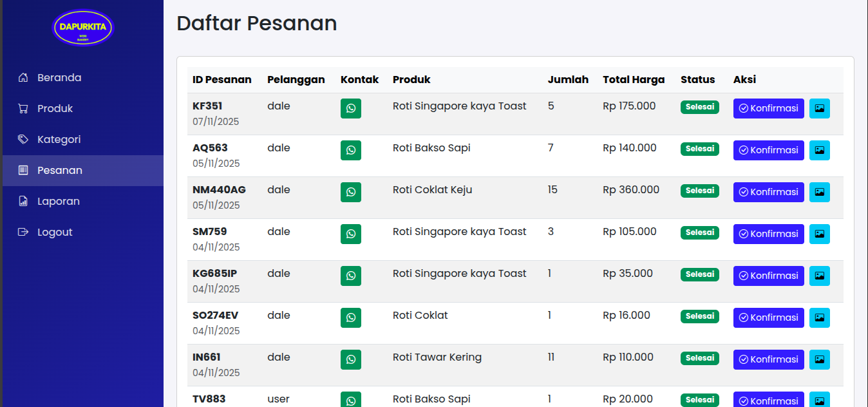868x407 pixels.
Task: Click customer name user in TV883 row
Action: tap(279, 399)
